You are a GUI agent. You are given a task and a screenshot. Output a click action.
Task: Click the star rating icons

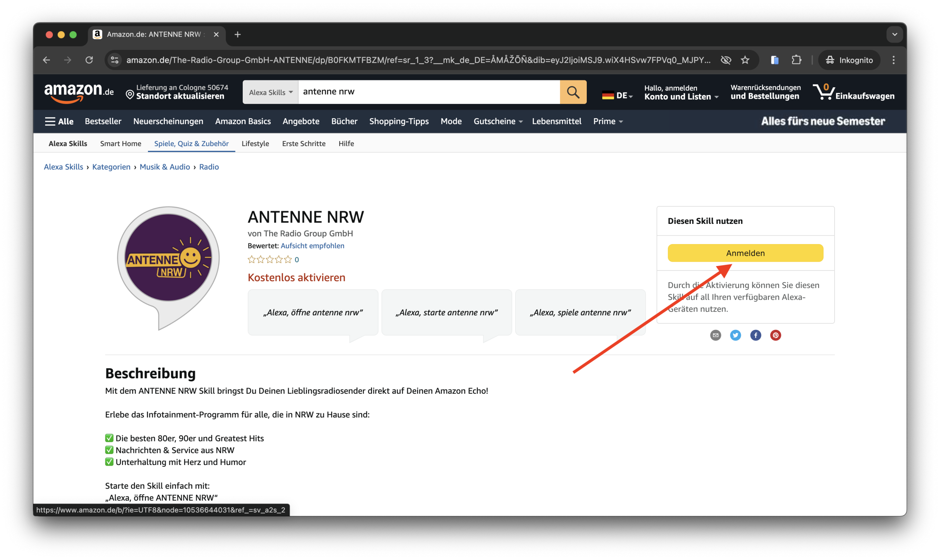(x=270, y=259)
